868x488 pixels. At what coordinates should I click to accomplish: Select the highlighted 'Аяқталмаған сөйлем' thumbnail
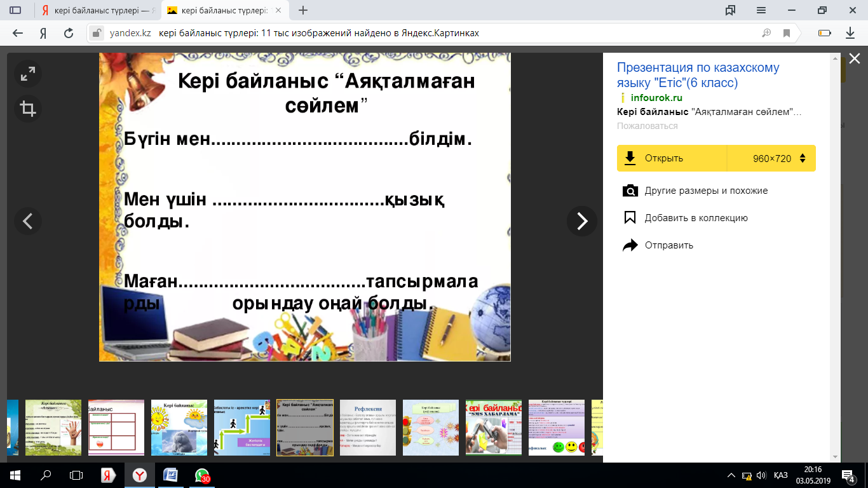305,427
